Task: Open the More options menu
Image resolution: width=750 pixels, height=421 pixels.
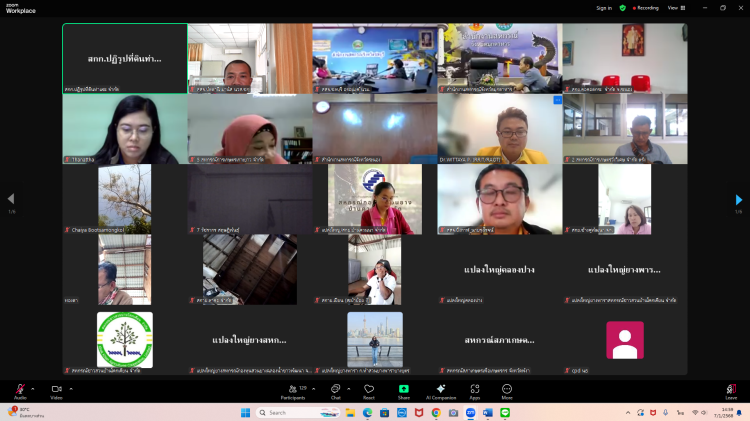Action: click(507, 391)
